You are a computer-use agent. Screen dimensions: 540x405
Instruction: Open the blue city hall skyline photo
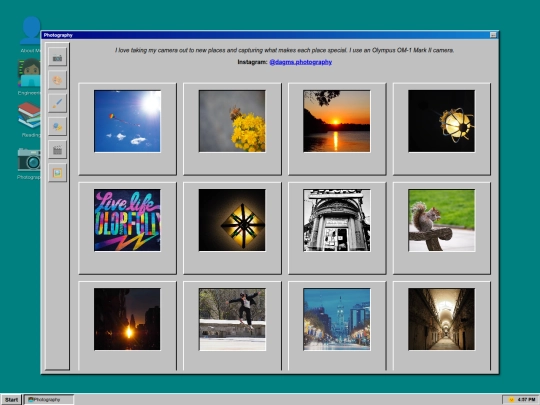tap(336, 319)
